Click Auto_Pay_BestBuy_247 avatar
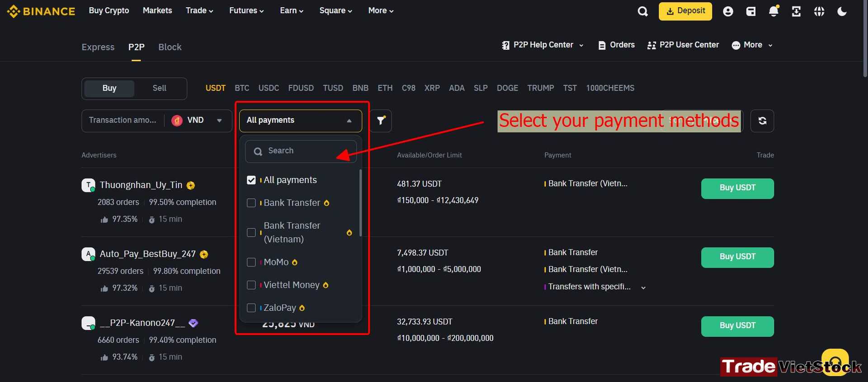 click(x=88, y=254)
